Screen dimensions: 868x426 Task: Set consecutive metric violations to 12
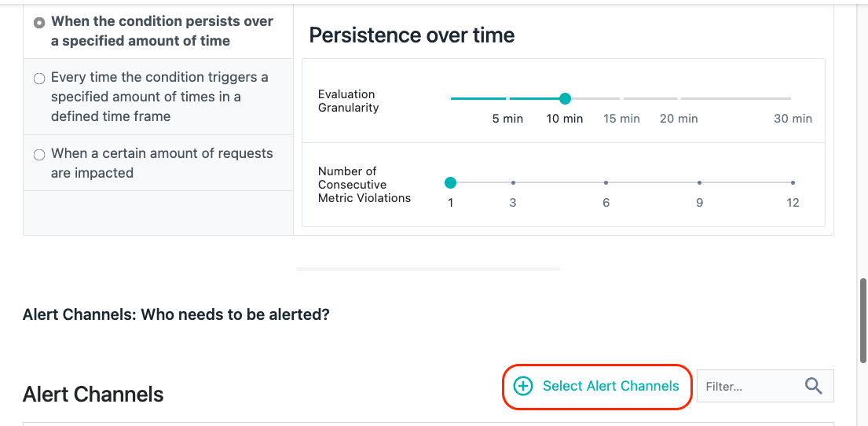coord(793,183)
